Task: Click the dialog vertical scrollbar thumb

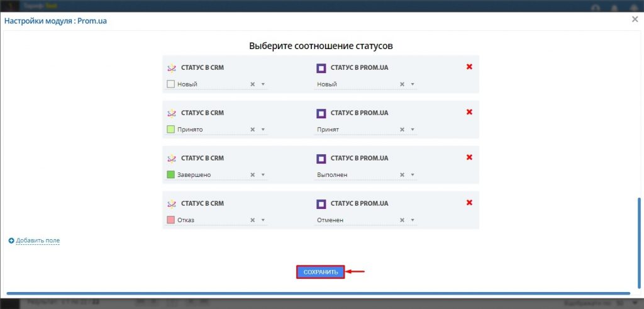Action: pos(639,242)
